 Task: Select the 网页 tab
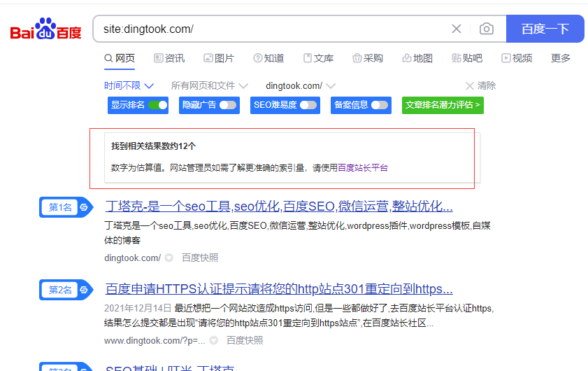120,58
